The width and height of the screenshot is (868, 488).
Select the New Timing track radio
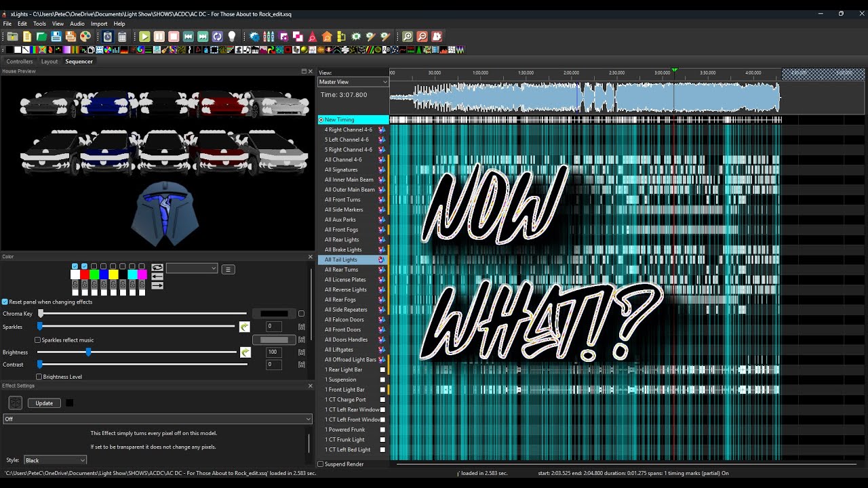pyautogui.click(x=321, y=120)
